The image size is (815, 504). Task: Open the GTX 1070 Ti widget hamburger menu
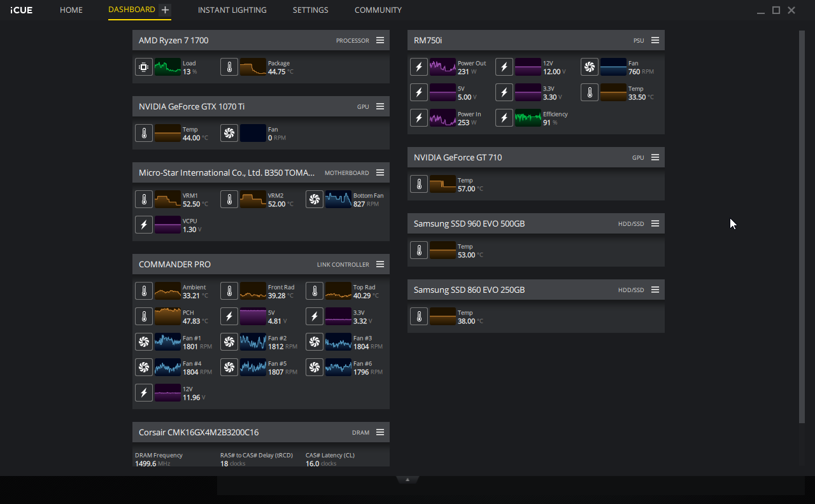click(380, 106)
